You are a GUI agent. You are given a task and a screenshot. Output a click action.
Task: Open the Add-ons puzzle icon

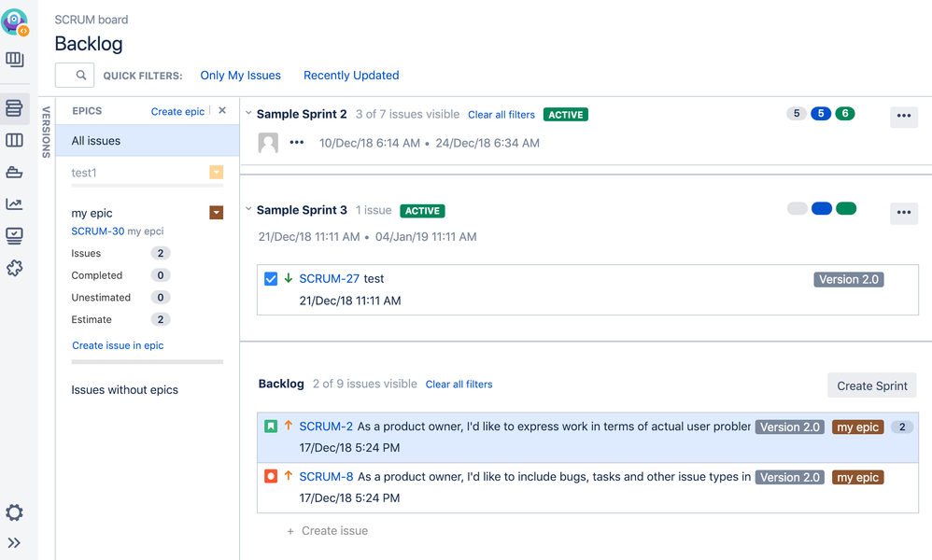click(x=14, y=268)
